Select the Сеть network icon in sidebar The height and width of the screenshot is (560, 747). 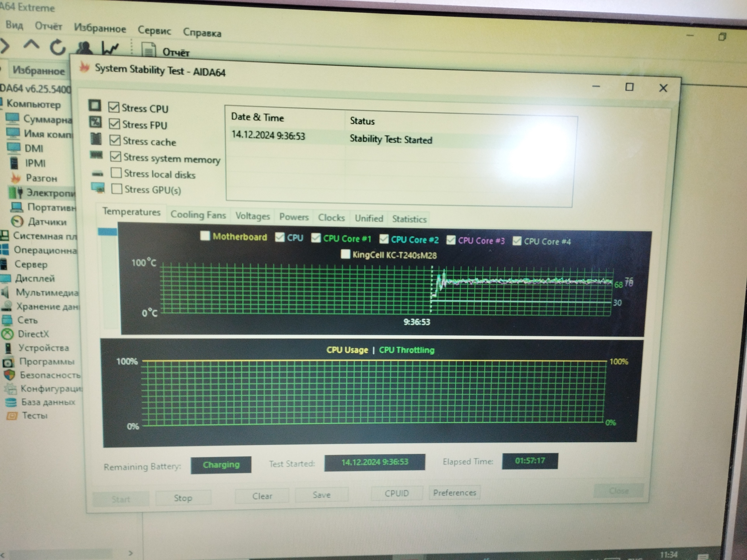click(7, 320)
